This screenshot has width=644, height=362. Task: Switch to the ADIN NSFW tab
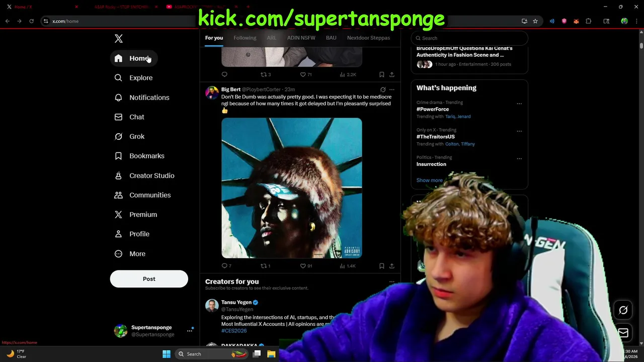click(301, 38)
